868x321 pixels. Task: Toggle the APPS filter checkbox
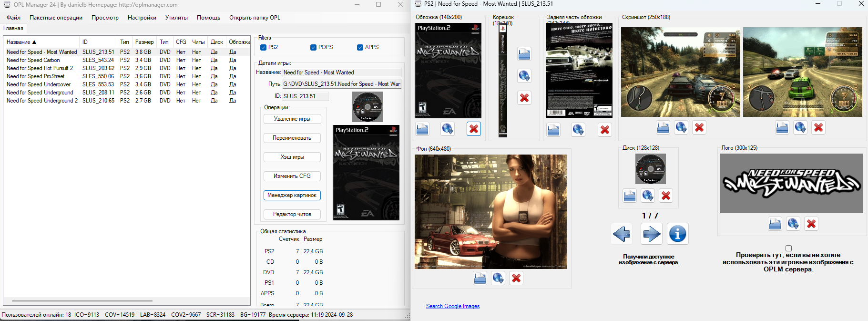360,47
